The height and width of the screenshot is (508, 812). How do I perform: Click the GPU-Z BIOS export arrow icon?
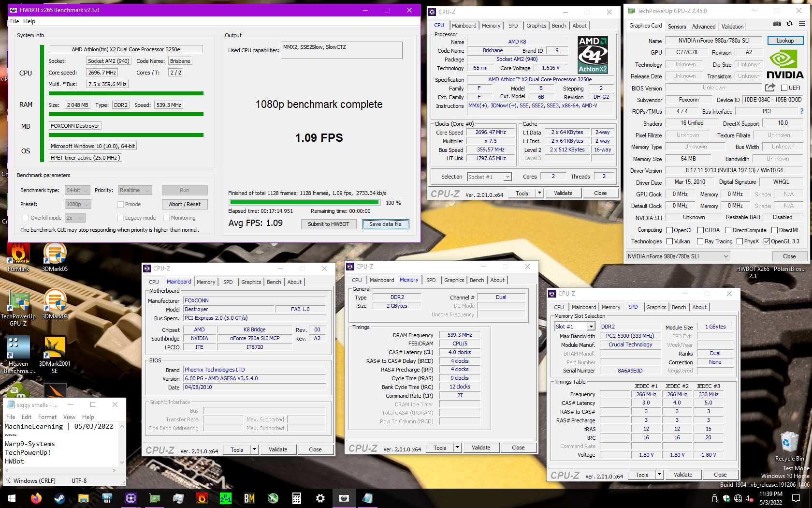click(770, 88)
